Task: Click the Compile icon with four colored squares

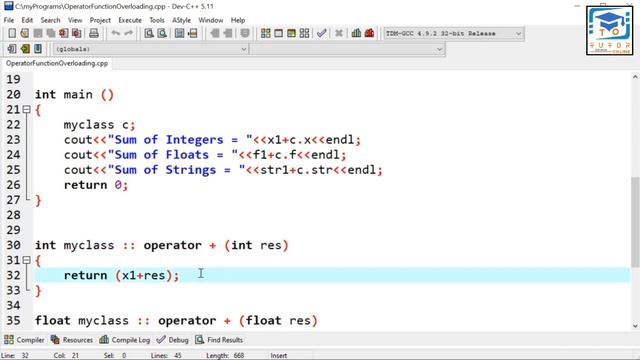Action: 265,33
